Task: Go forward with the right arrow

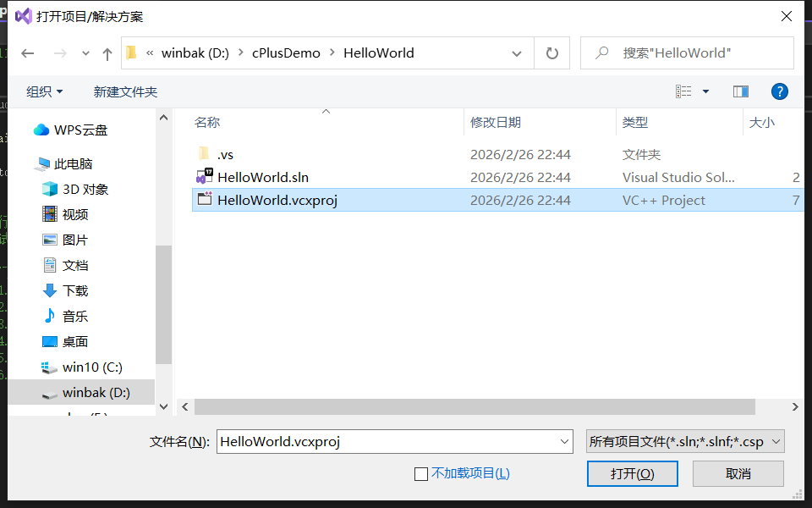Action: click(60, 52)
